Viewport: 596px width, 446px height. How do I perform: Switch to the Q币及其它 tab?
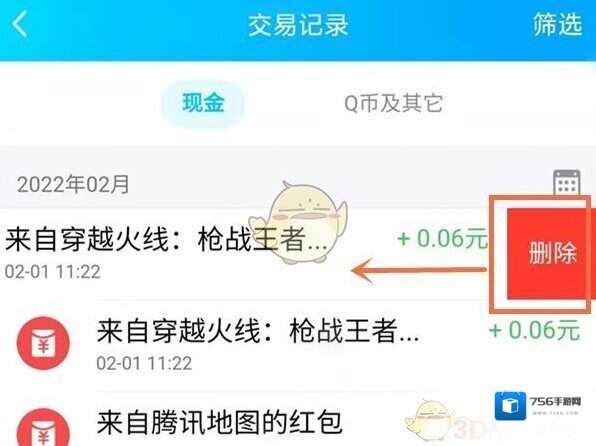[393, 103]
